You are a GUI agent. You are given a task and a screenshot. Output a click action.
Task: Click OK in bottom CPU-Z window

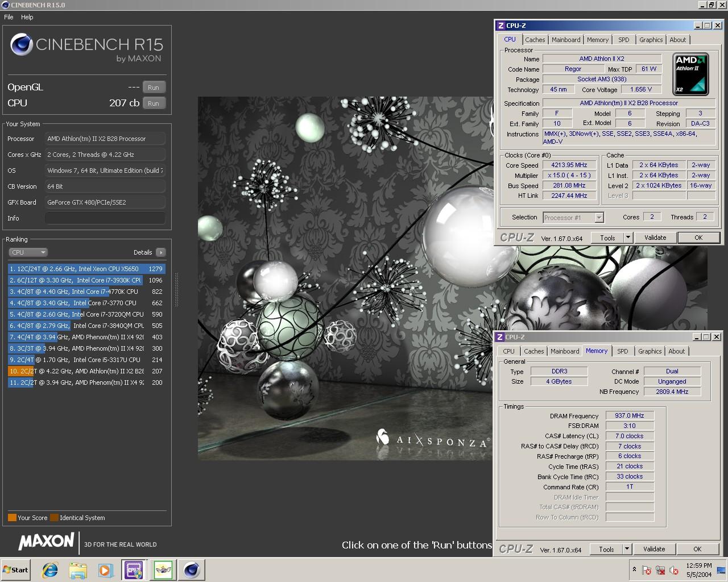(697, 550)
